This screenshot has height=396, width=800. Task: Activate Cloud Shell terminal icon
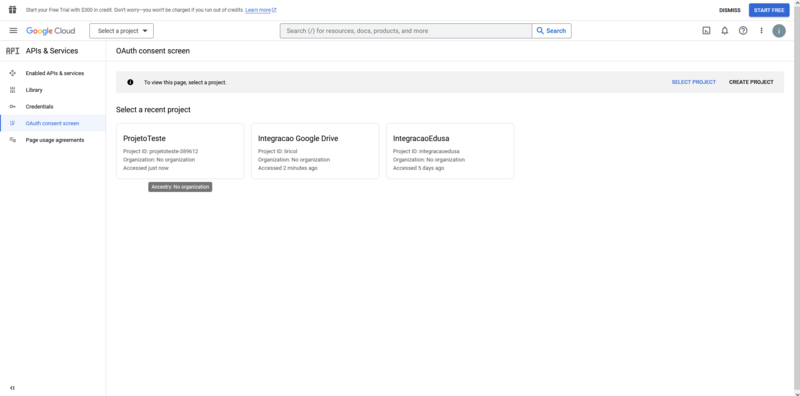click(x=706, y=31)
